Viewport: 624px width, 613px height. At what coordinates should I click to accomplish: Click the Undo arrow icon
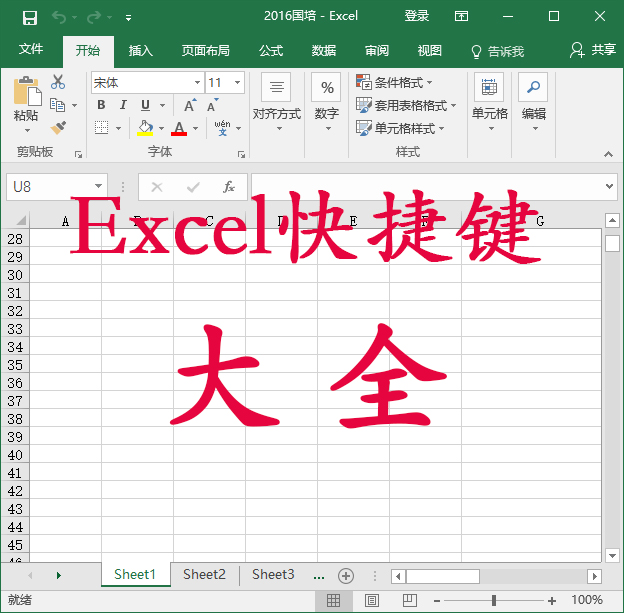58,17
